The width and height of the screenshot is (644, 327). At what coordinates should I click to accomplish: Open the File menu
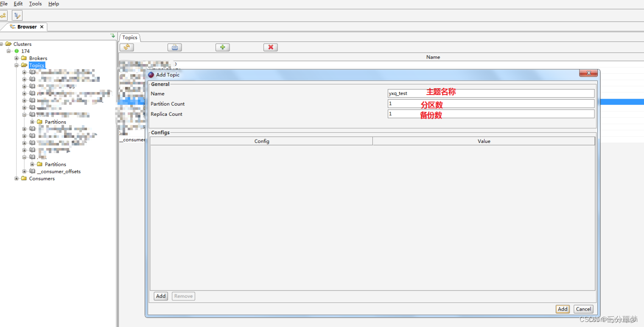pyautogui.click(x=4, y=4)
